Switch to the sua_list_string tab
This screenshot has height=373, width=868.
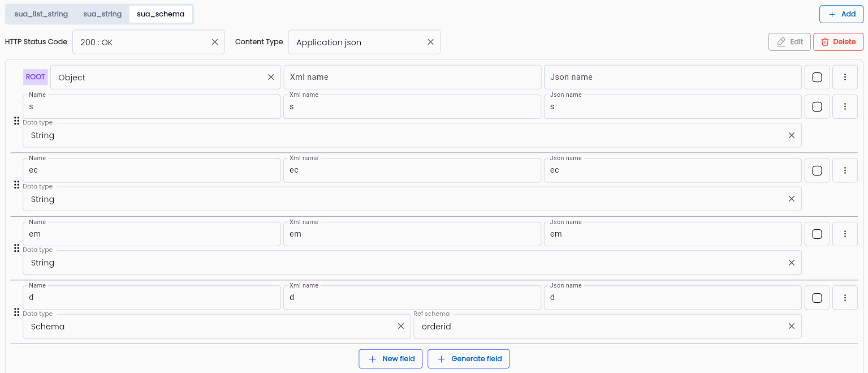41,14
